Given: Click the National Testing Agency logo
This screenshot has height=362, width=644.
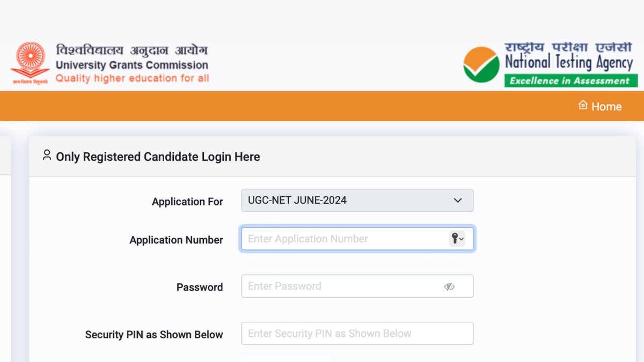Looking at the screenshot, I should (x=480, y=63).
